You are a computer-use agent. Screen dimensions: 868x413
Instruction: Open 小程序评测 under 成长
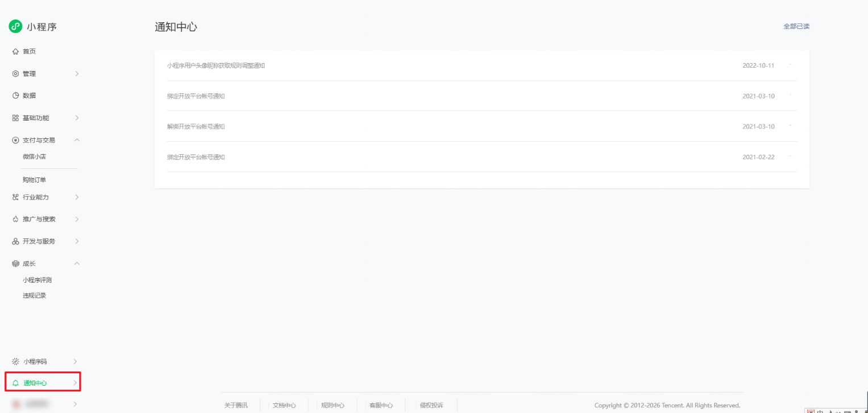[38, 280]
